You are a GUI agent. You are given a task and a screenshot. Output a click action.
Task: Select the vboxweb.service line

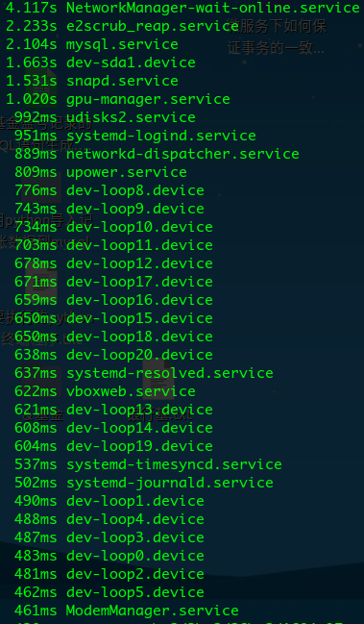point(105,391)
